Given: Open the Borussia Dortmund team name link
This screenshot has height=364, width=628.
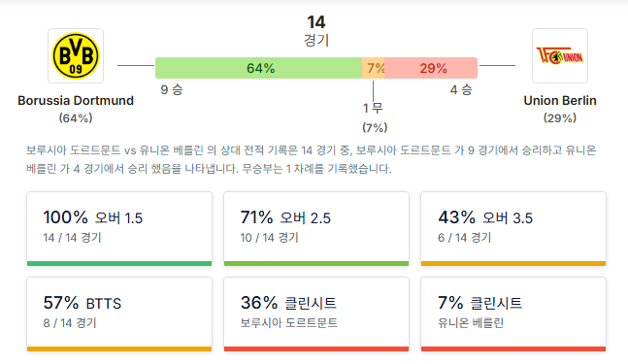Looking at the screenshot, I should pos(76,101).
